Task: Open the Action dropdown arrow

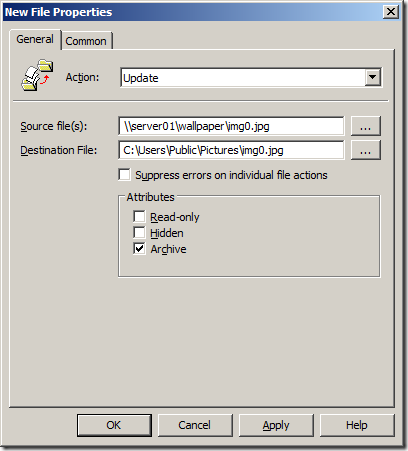Action: coord(373,77)
